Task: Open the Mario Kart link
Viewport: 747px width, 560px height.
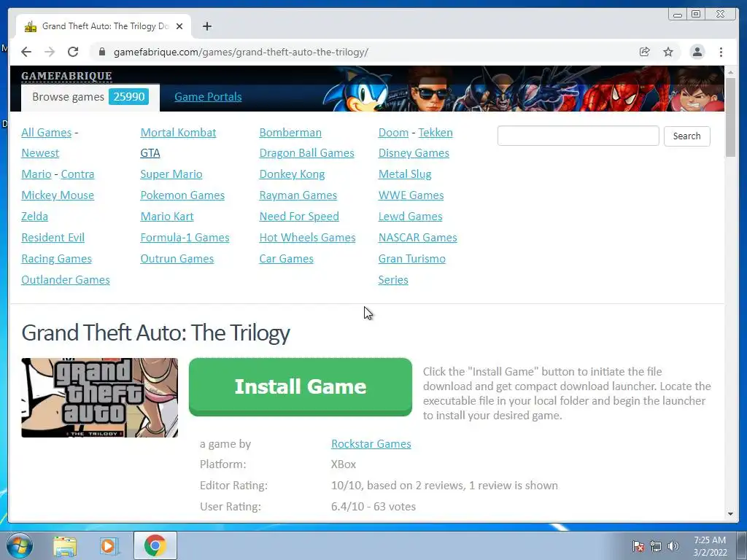Action: pos(167,216)
